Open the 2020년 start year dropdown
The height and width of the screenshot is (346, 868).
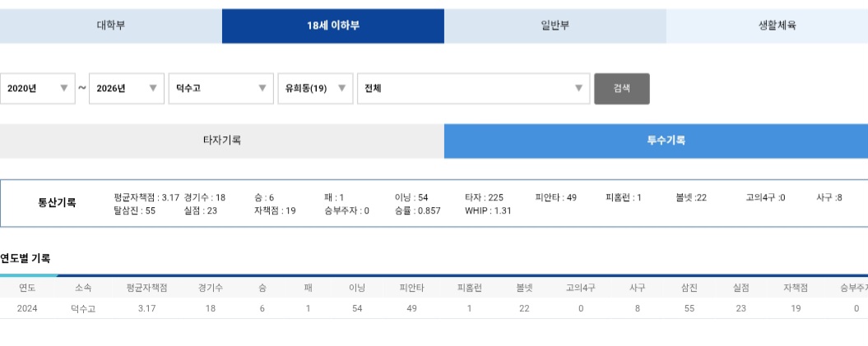coord(38,89)
